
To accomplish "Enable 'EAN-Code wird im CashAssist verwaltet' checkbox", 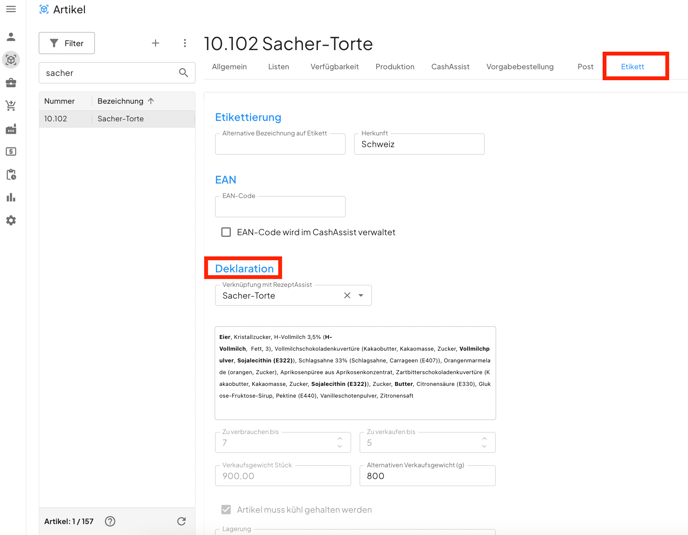I will (x=226, y=232).
